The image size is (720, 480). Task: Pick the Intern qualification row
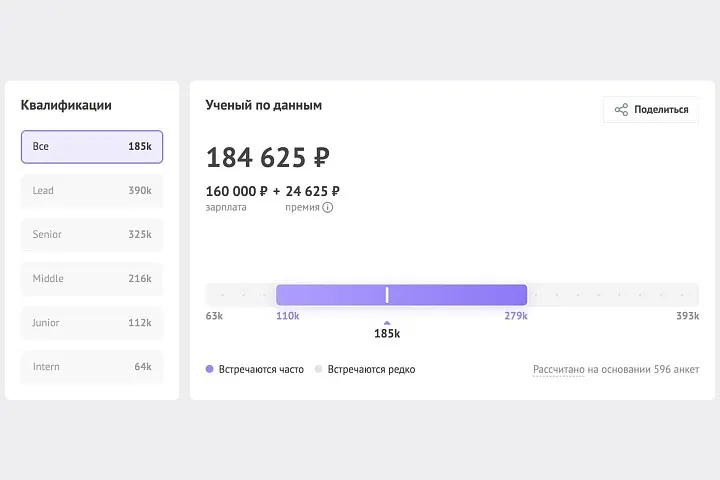[x=92, y=367]
